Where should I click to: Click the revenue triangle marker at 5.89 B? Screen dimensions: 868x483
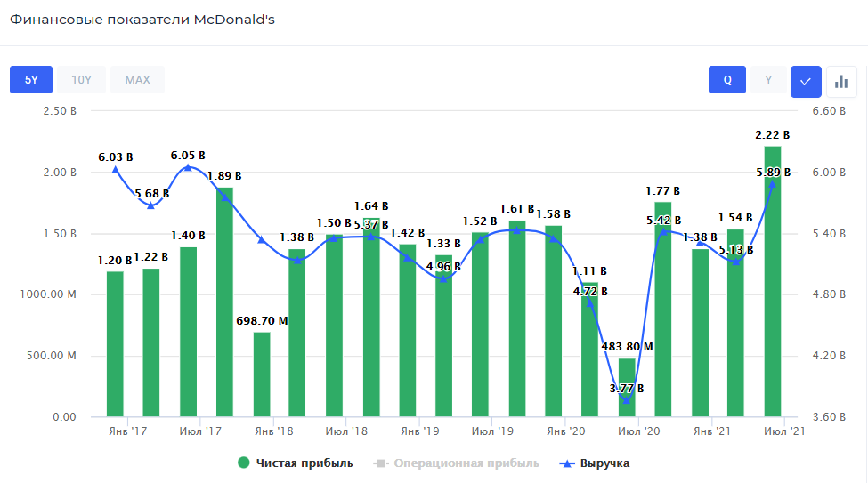(773, 184)
